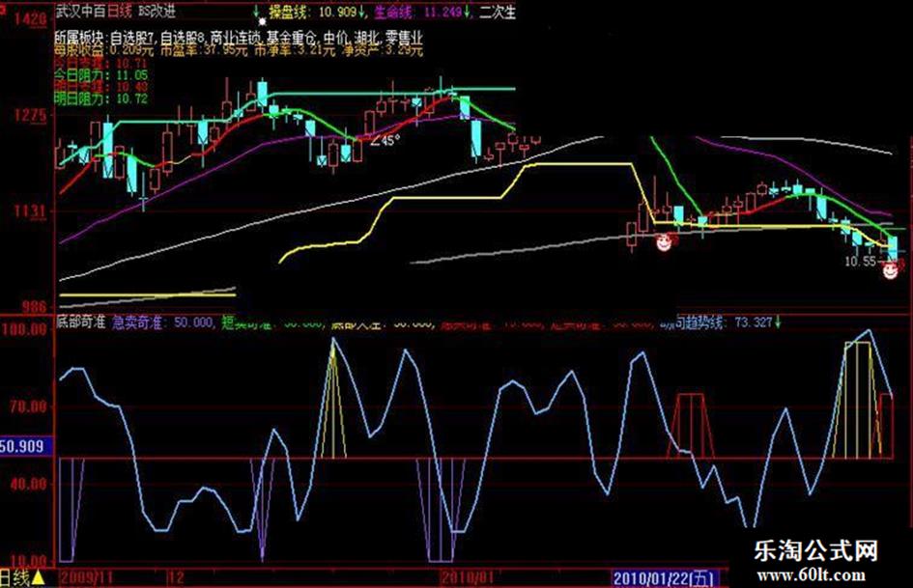
Task: Click the 10.55 price label on the chart
Action: tap(860, 262)
